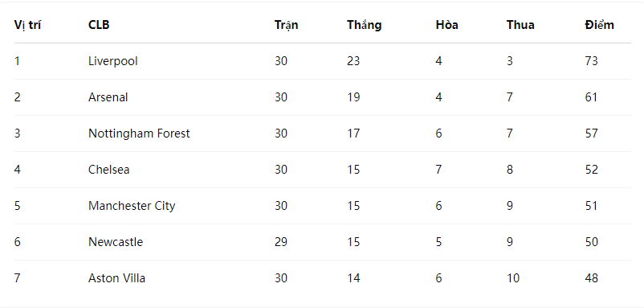Select Chelsea's 7 draws cell
Image resolution: width=644 pixels, height=308 pixels.
[x=438, y=170]
